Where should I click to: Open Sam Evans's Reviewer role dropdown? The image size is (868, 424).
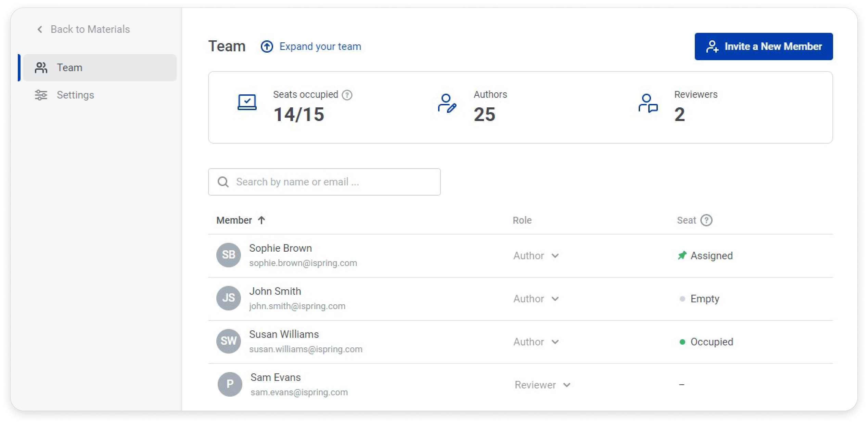pyautogui.click(x=542, y=385)
